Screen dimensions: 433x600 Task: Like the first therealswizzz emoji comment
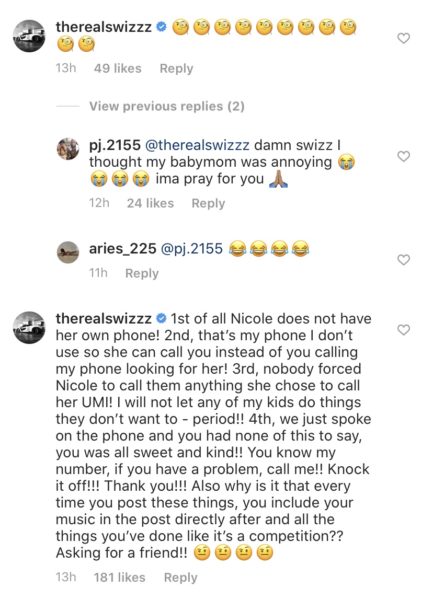click(404, 38)
